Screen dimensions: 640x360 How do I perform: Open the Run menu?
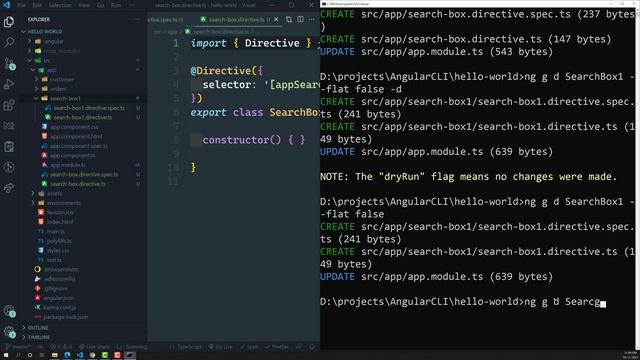tap(116, 5)
